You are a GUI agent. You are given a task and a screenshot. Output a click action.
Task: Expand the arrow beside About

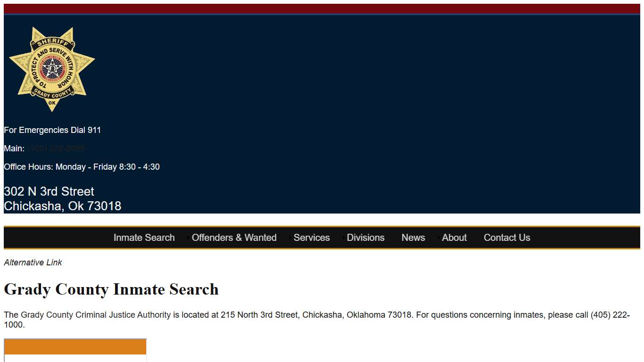click(x=438, y=238)
